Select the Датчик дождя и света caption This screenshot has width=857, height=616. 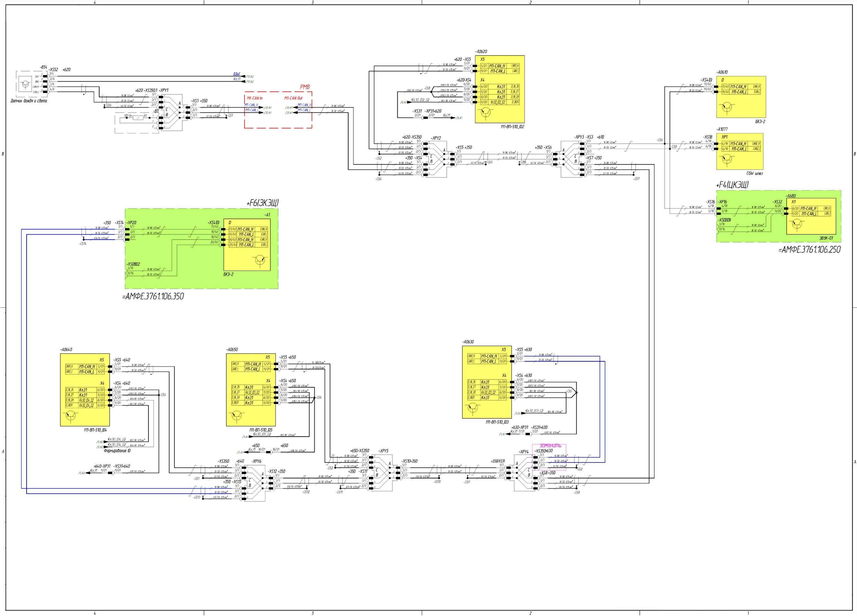tap(29, 101)
